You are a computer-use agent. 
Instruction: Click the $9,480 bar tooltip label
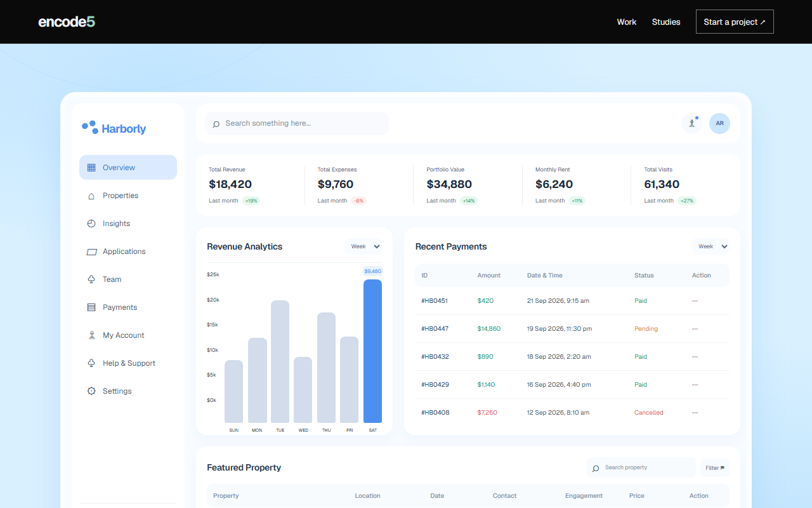(373, 271)
